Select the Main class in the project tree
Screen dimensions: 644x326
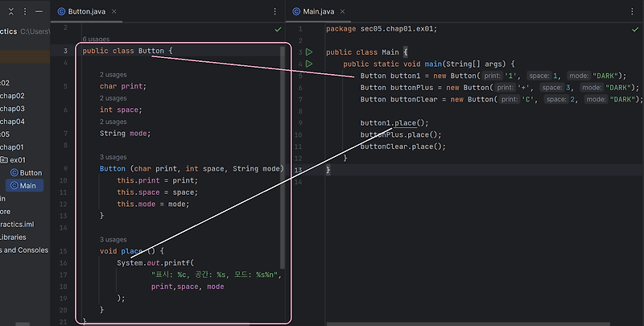27,186
